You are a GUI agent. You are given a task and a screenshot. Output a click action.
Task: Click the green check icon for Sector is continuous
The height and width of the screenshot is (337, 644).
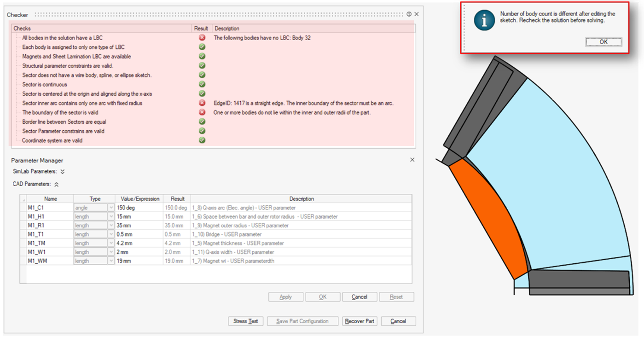coord(202,84)
